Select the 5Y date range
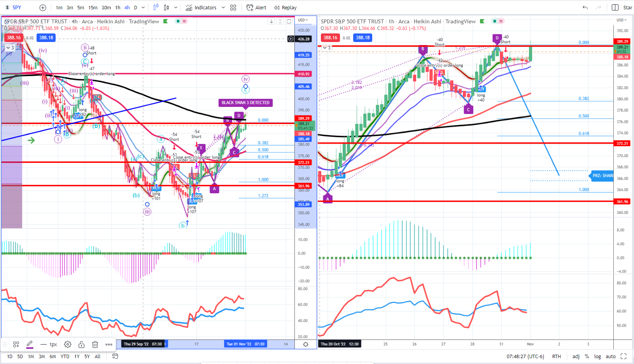 pos(87,356)
